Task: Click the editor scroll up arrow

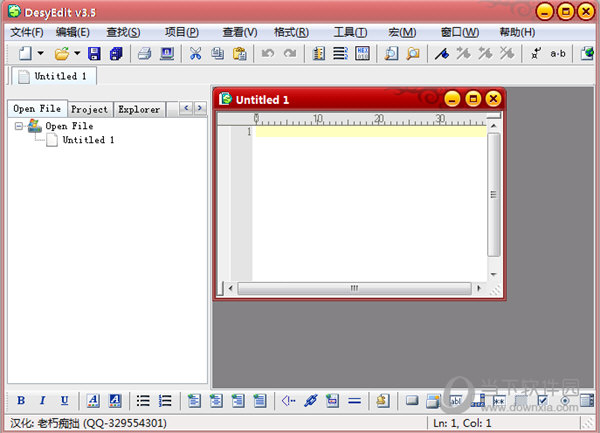Action: coord(494,126)
